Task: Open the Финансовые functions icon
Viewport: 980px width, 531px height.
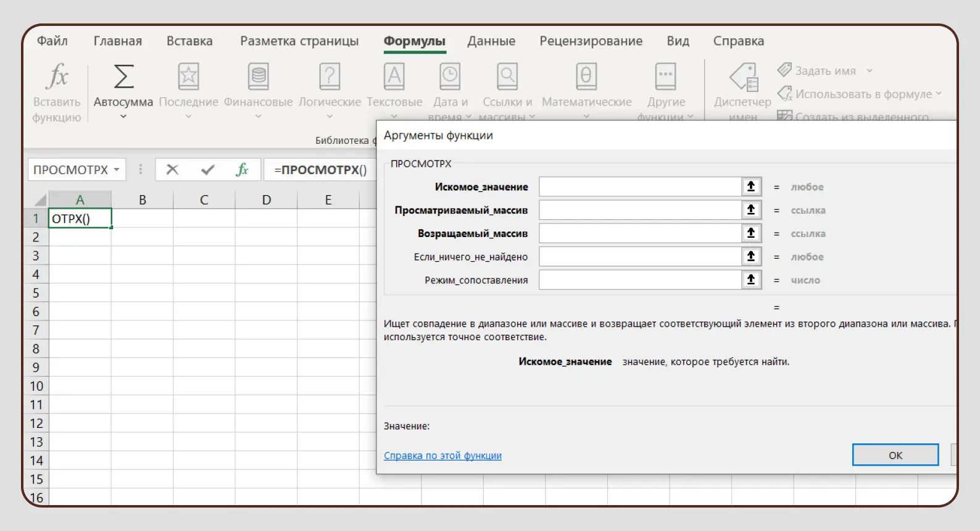Action: pyautogui.click(x=258, y=77)
